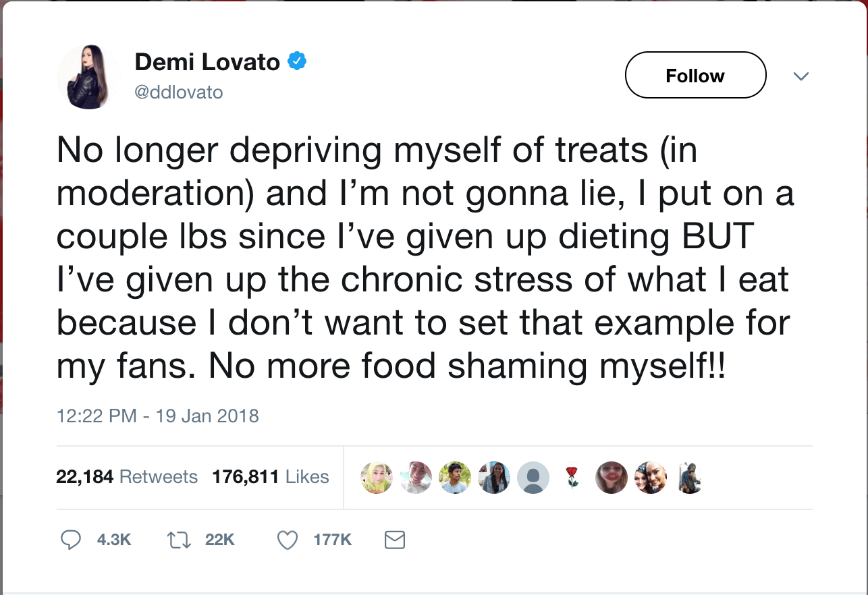Click the Follow button
The width and height of the screenshot is (868, 595).
pos(695,76)
